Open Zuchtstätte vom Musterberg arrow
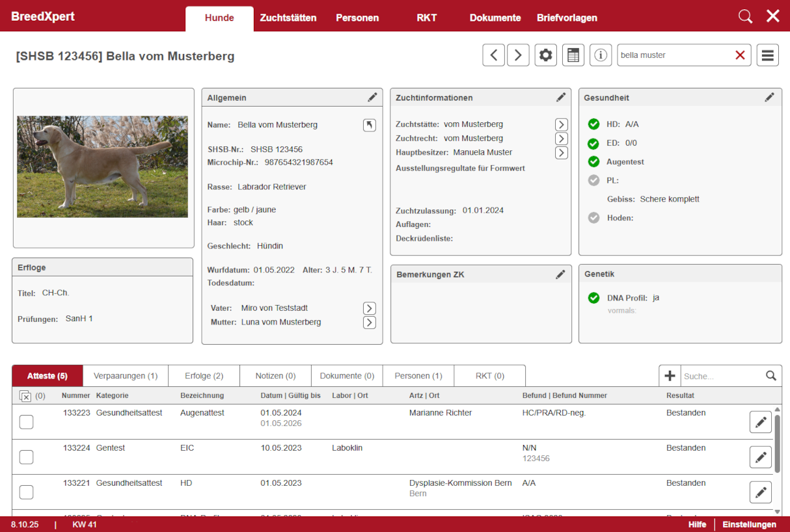 pyautogui.click(x=561, y=124)
